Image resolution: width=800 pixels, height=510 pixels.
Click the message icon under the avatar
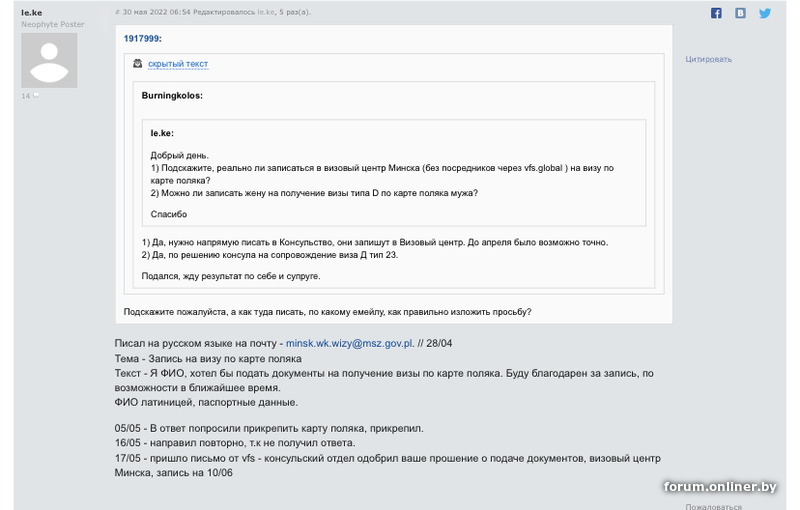(36, 95)
